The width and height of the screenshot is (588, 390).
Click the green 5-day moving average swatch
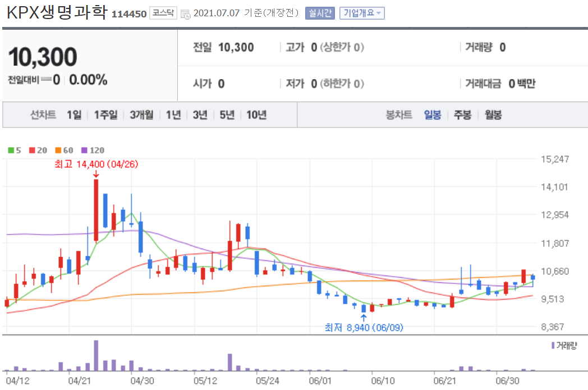pos(11,150)
